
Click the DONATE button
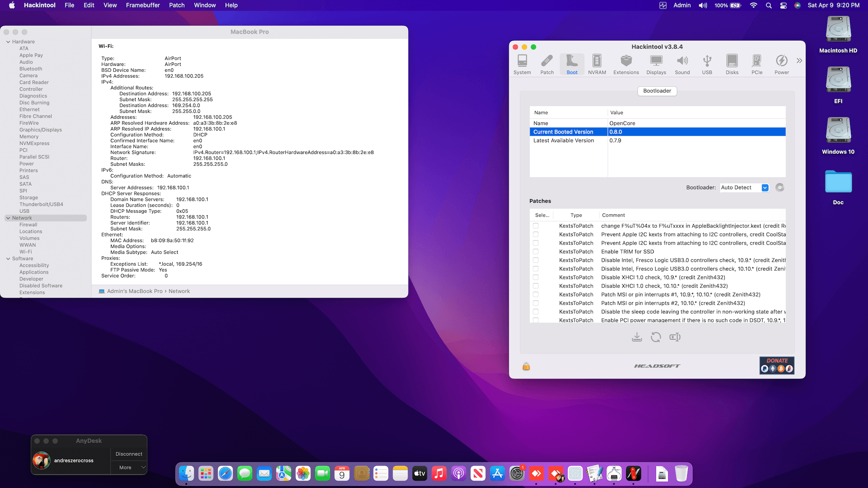776,365
